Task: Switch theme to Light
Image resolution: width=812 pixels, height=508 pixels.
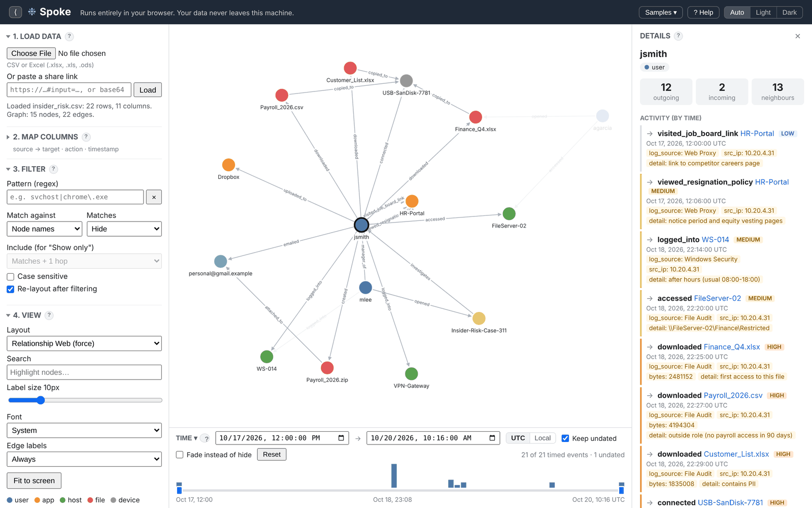Action: tap(763, 12)
